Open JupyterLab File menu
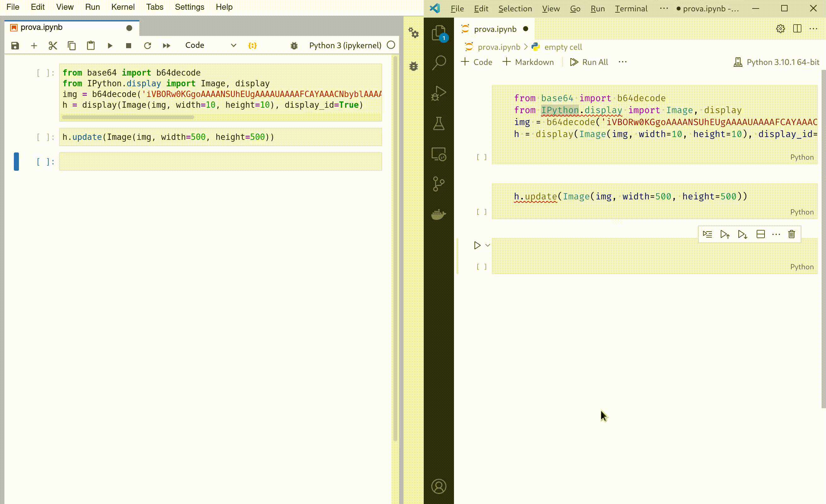Image resolution: width=826 pixels, height=504 pixels. [x=13, y=7]
